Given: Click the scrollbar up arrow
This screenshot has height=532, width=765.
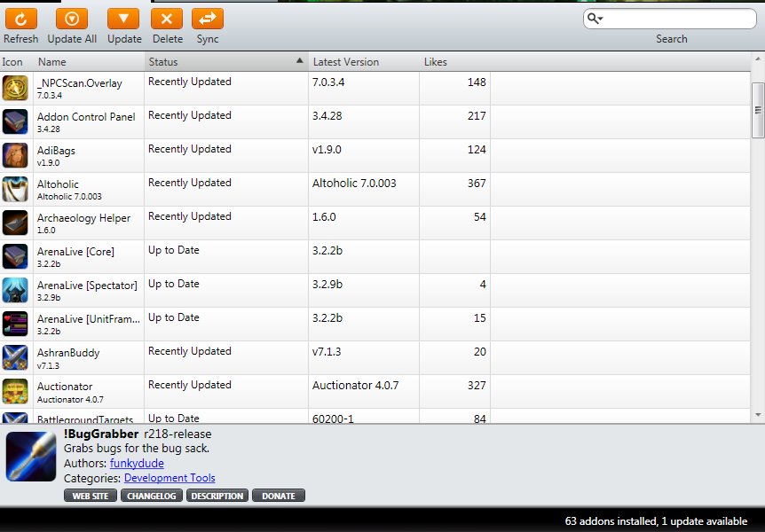Looking at the screenshot, I should 758,59.
